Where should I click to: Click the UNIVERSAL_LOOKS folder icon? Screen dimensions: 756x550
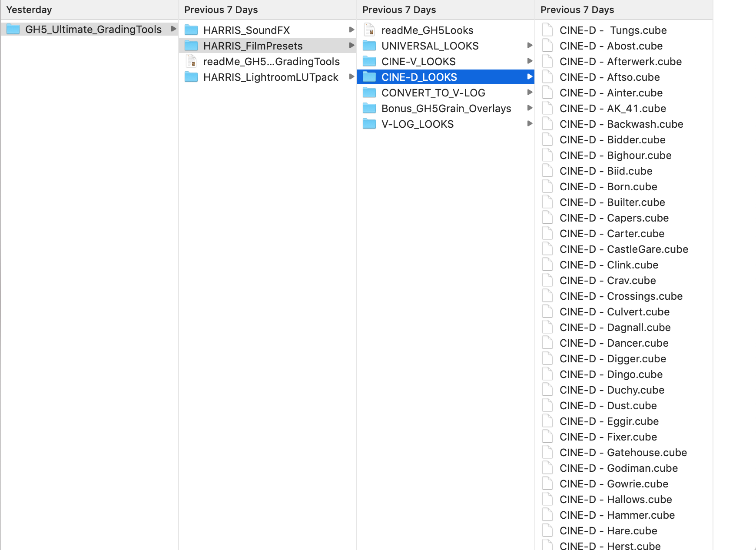[369, 46]
